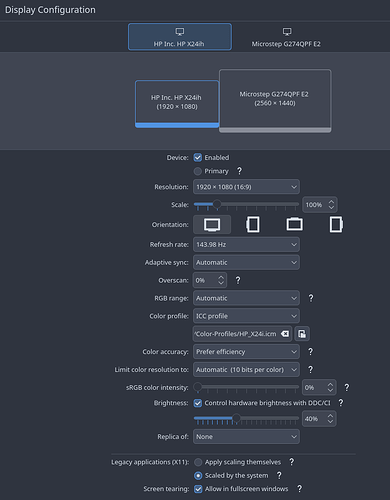Open the Limit color resolution dropdown
Screen dimensions: 390x500
tap(246, 369)
